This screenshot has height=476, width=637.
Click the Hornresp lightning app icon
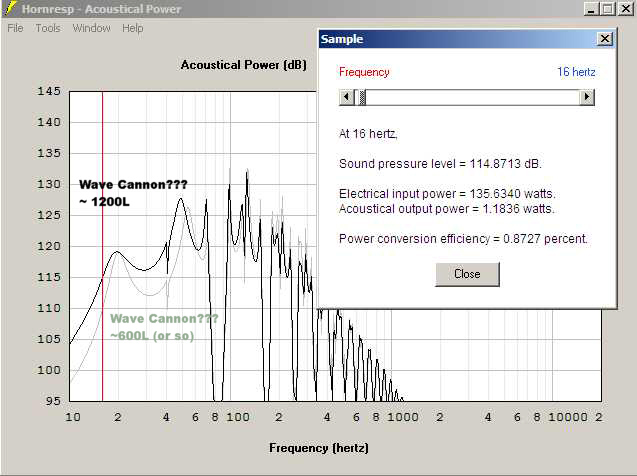[x=12, y=8]
